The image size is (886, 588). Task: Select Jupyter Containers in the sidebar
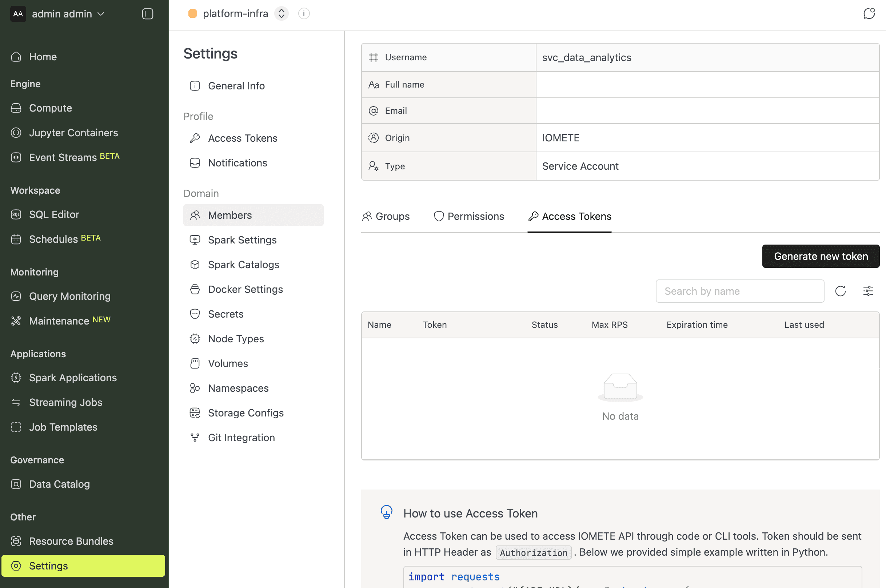click(x=73, y=132)
